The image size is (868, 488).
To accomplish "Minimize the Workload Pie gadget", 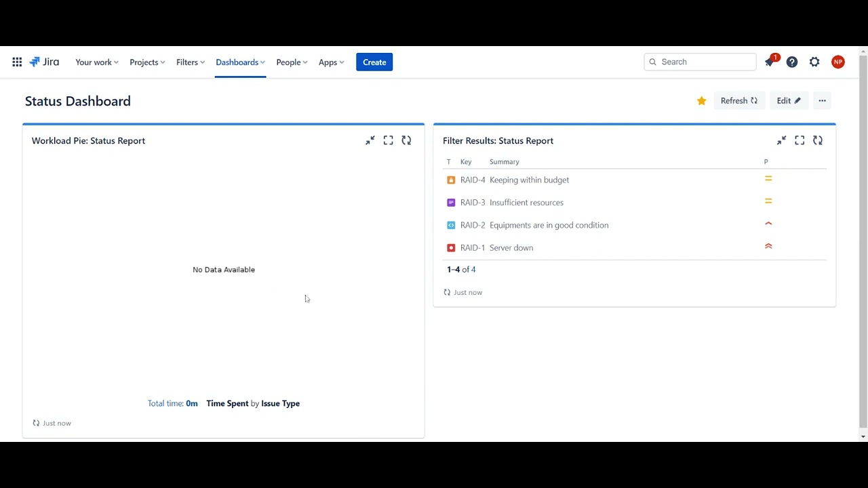I will (370, 140).
